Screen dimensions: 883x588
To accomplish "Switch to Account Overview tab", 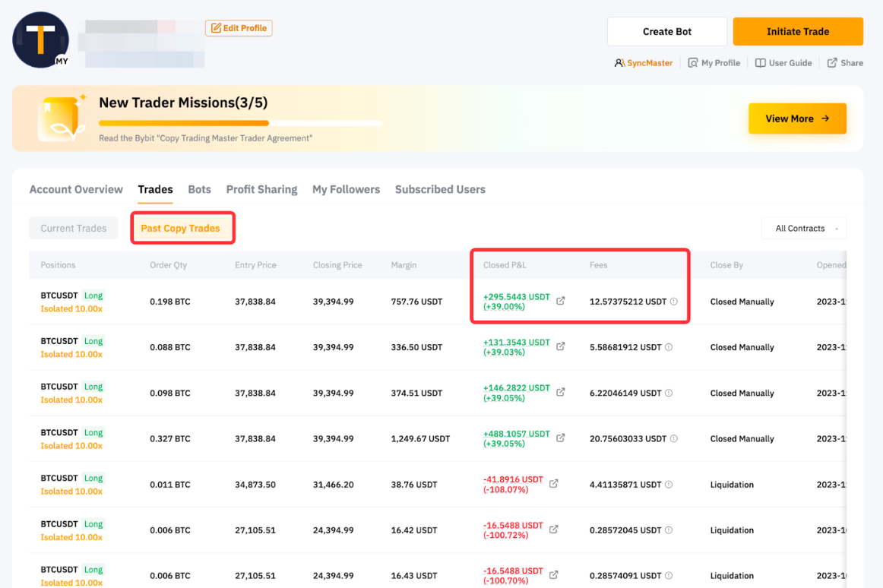I will click(76, 189).
